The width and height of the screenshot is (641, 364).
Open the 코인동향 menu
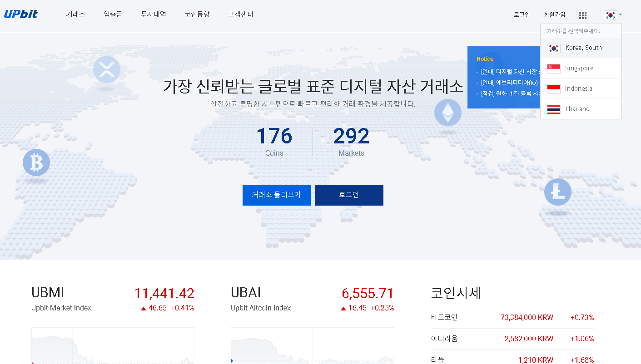[x=197, y=14]
